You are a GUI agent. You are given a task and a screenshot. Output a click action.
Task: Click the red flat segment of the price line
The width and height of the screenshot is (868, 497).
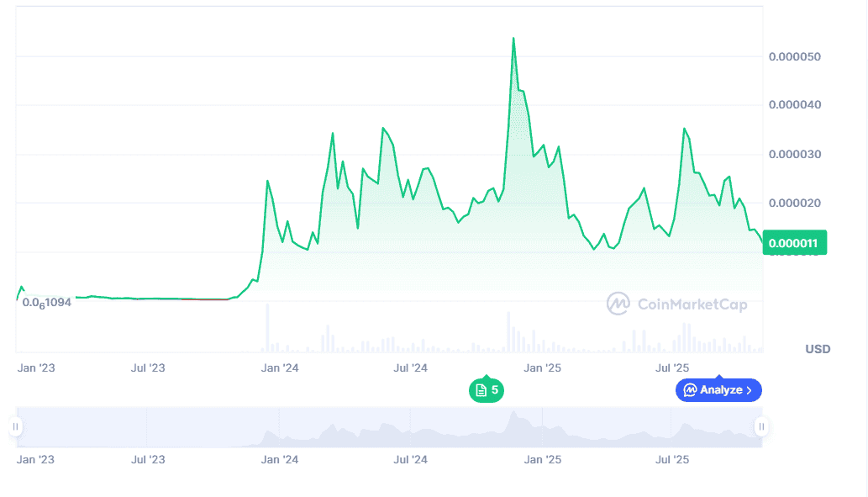point(204,299)
